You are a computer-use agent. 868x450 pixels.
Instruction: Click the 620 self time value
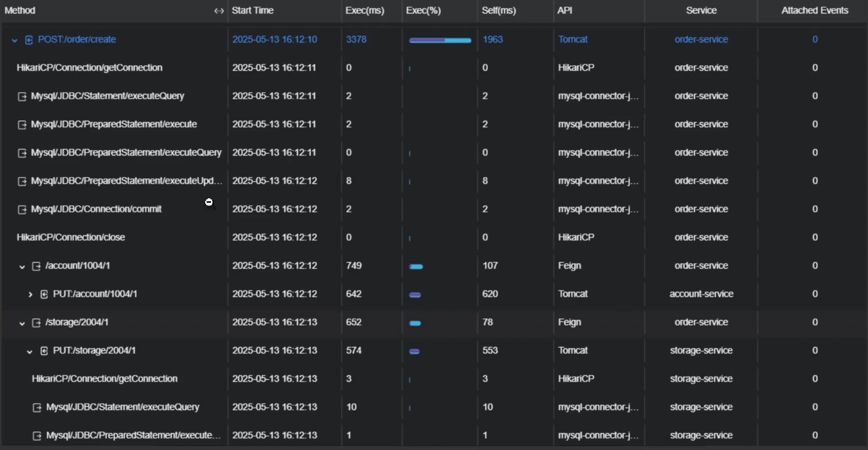490,294
